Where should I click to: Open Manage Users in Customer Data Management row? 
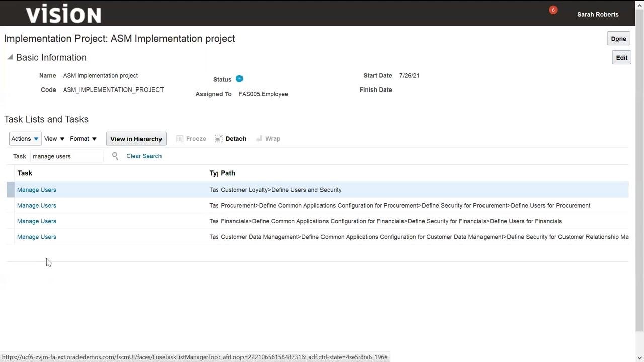(37, 237)
